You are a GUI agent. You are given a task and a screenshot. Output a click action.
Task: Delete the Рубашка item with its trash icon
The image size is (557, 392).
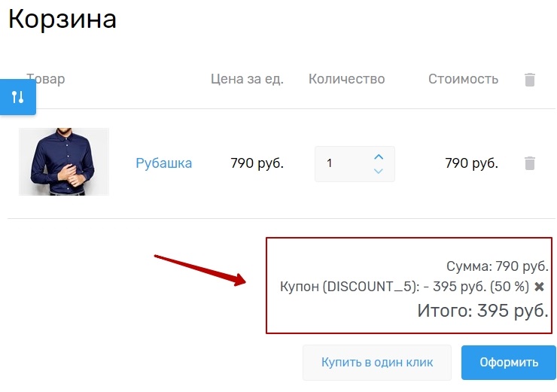coord(530,163)
